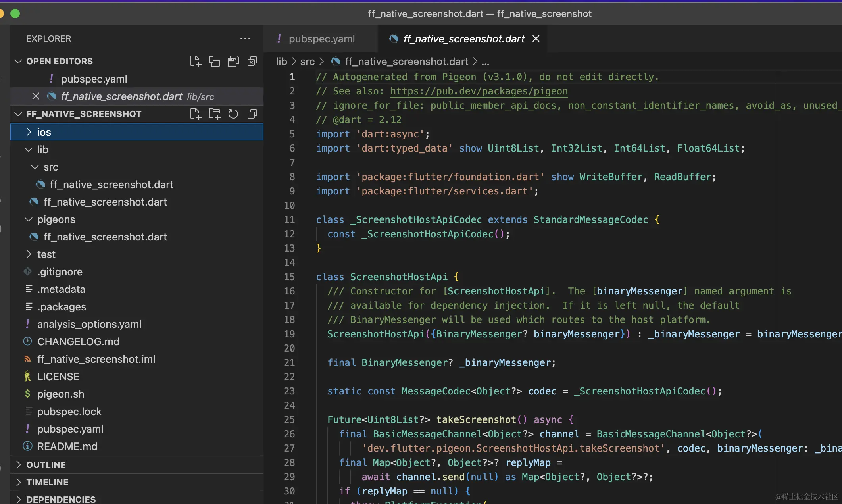The image size is (842, 504).
Task: Open pigeon.sh file in explorer
Action: point(61,394)
